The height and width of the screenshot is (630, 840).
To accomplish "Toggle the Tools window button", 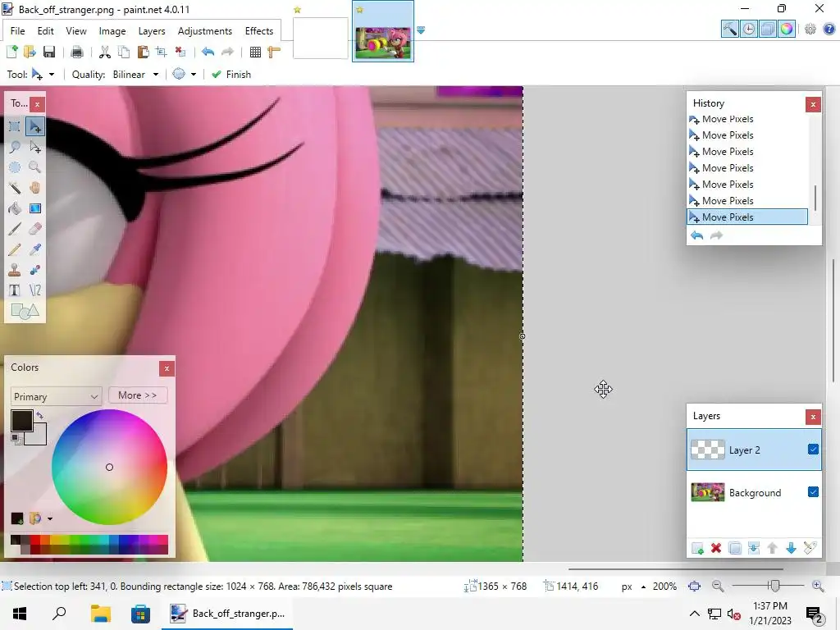I will coord(729,29).
